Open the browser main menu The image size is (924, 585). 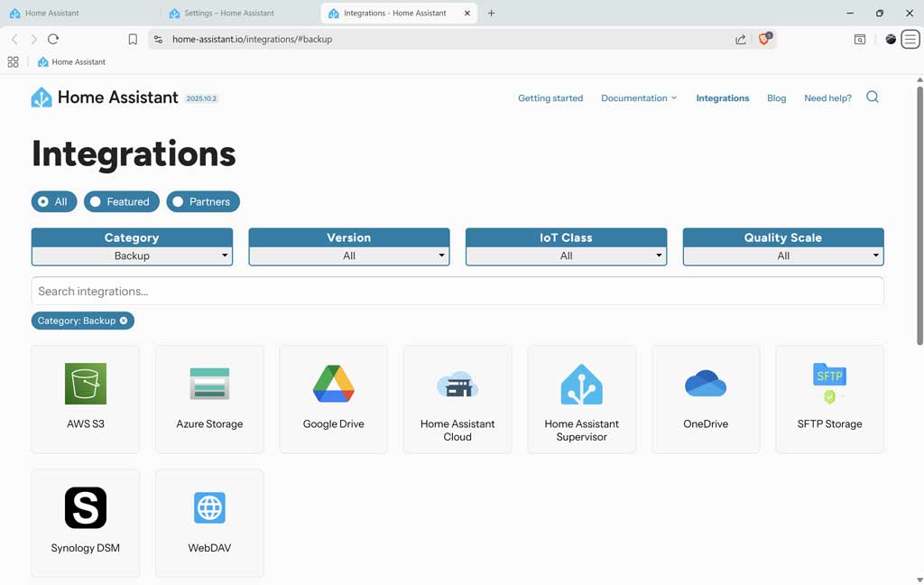tap(910, 40)
